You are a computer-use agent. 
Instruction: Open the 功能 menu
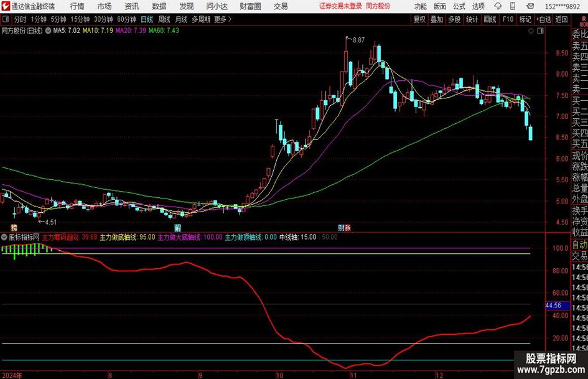[421, 6]
